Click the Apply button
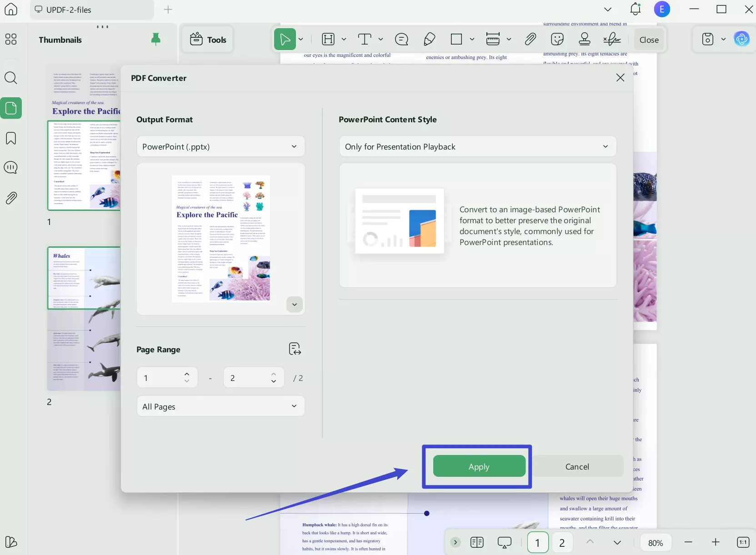Screen dimensions: 756x555 (x=479, y=466)
